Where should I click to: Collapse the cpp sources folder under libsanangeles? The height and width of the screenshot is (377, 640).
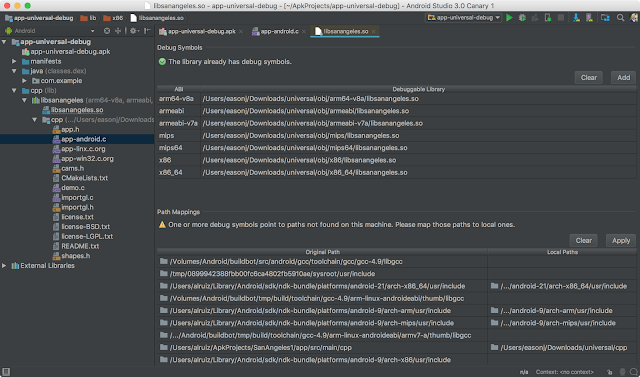pos(35,120)
